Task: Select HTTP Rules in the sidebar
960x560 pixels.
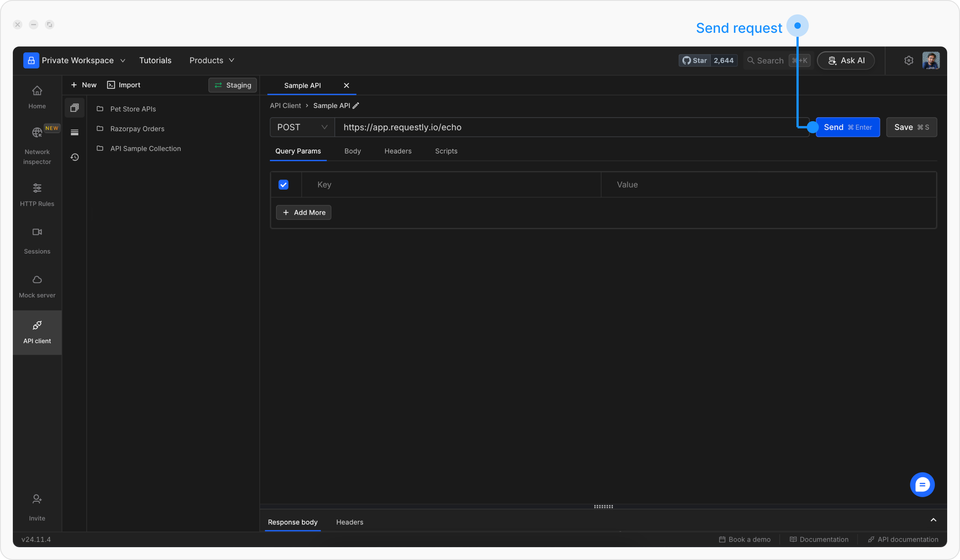Action: coord(37,194)
